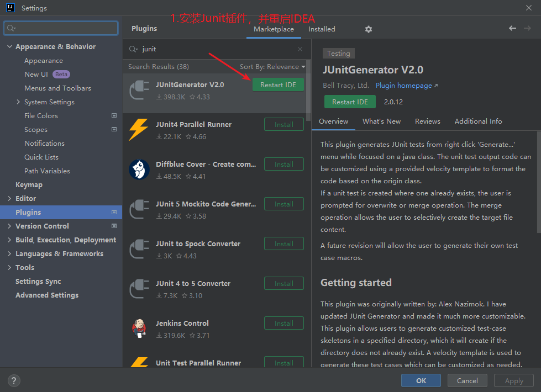Collapse the Appearance & Behavior section

point(9,46)
